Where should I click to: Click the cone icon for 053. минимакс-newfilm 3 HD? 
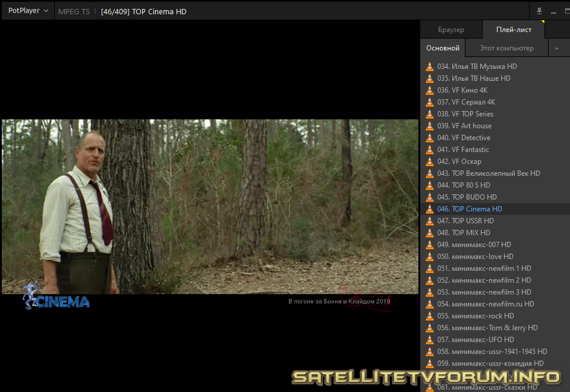pos(429,292)
